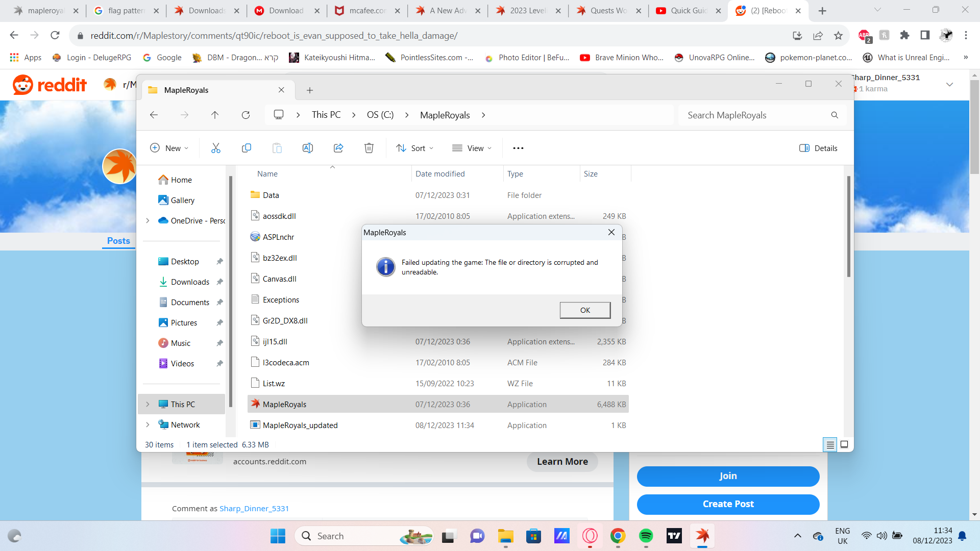Open Spotify from the taskbar
Viewport: 980px width, 551px height.
click(646, 536)
